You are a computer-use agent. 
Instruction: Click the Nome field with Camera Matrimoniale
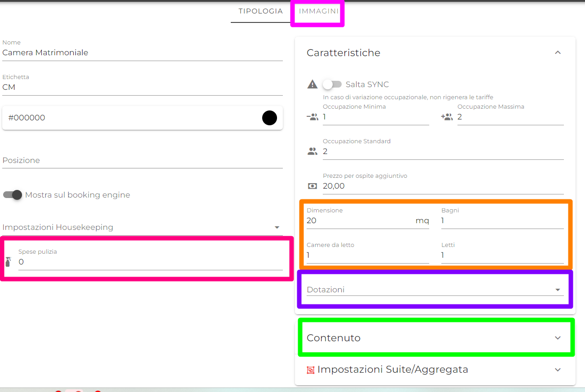coord(142,53)
